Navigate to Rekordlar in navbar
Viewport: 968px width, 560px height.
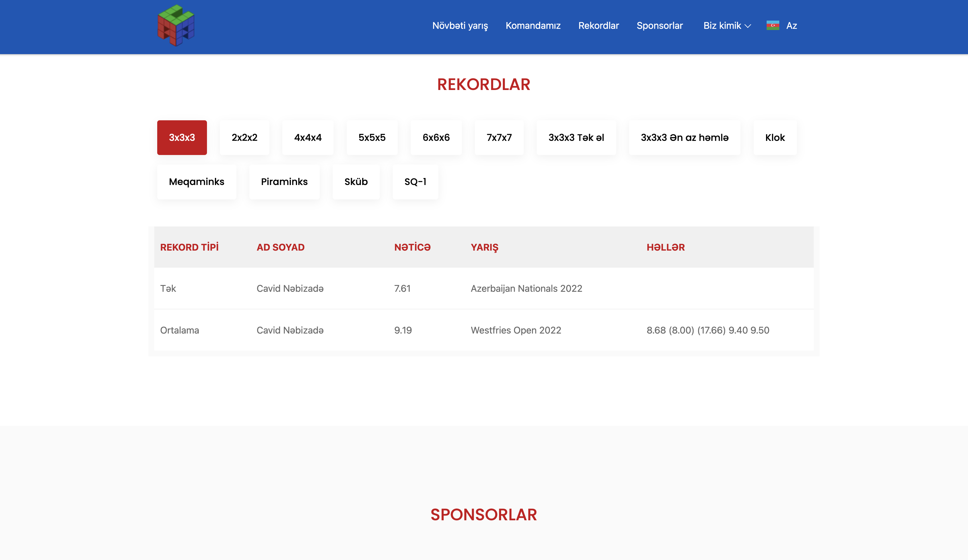tap(599, 26)
